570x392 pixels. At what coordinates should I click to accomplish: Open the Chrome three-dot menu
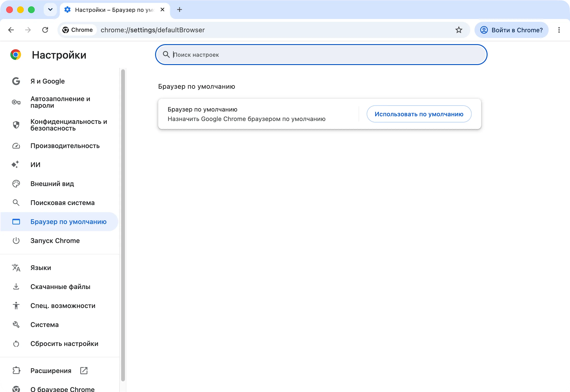click(559, 30)
